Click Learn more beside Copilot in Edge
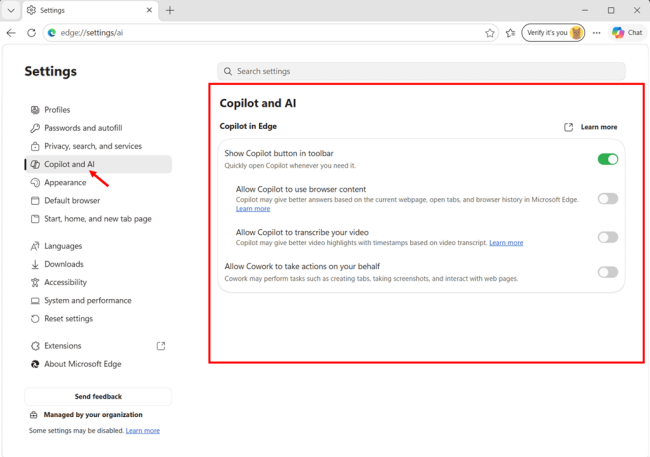This screenshot has width=650, height=457. (x=599, y=127)
